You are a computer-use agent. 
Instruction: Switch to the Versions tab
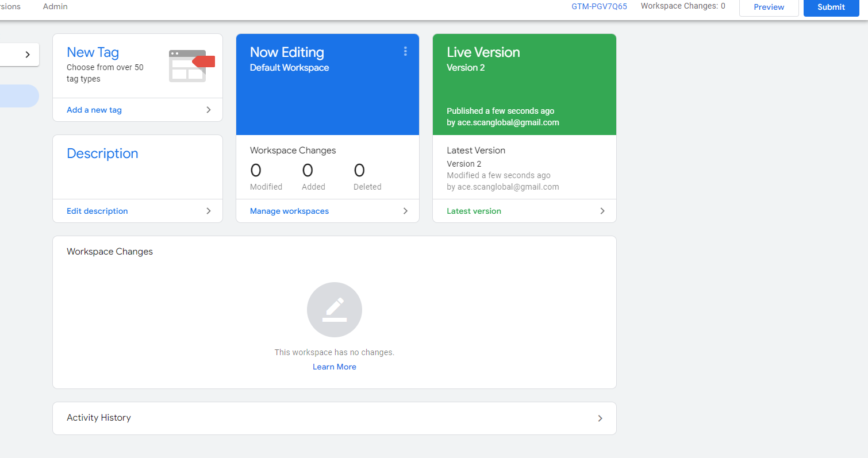tap(9, 6)
